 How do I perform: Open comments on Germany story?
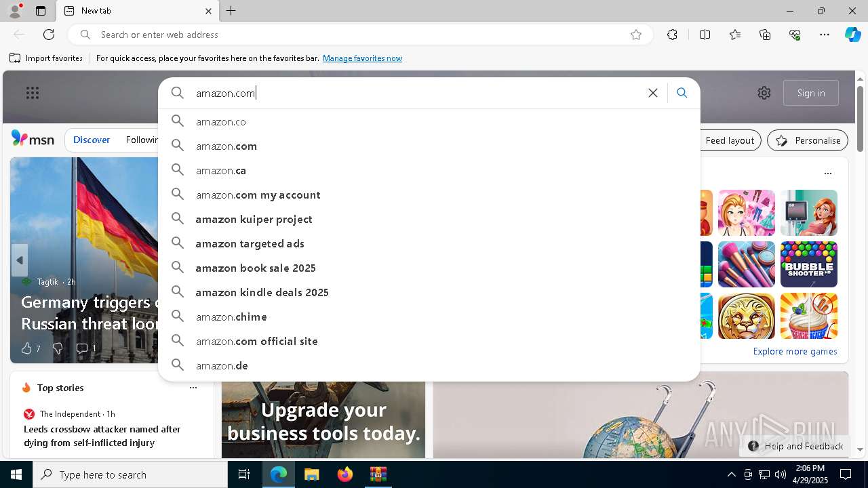[85, 348]
